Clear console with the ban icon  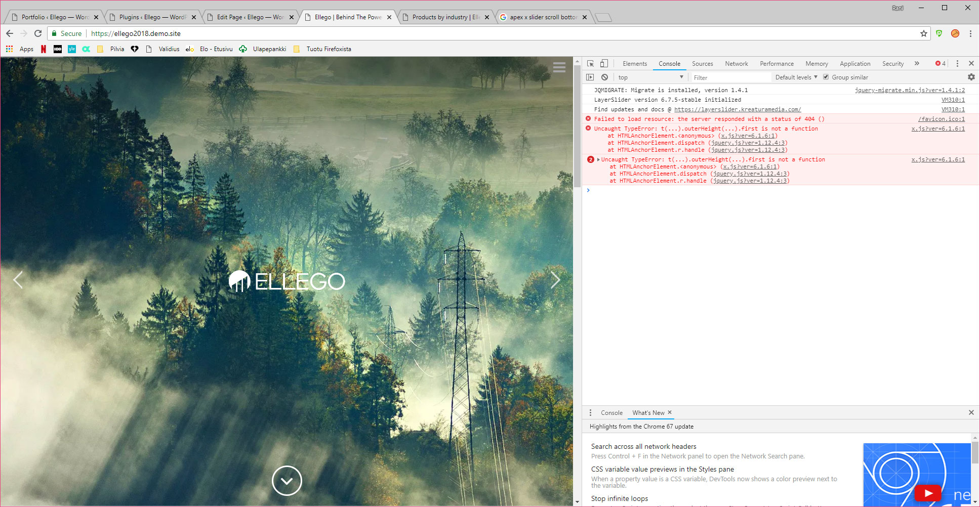[604, 77]
